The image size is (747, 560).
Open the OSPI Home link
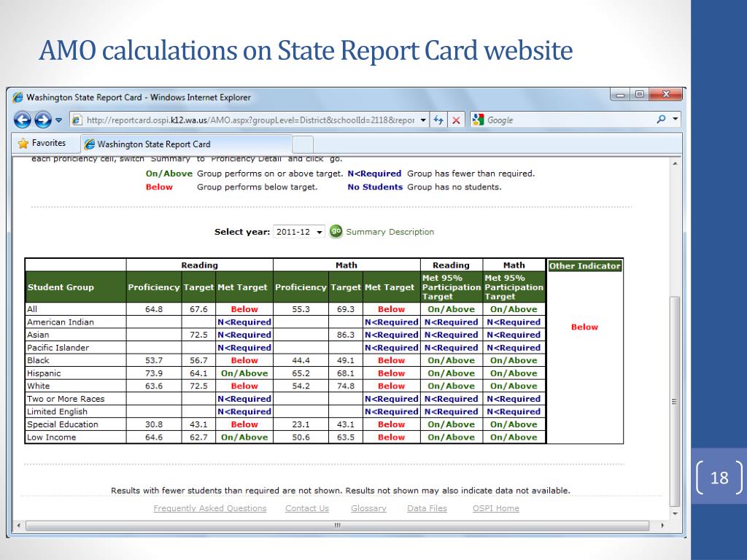pyautogui.click(x=495, y=508)
